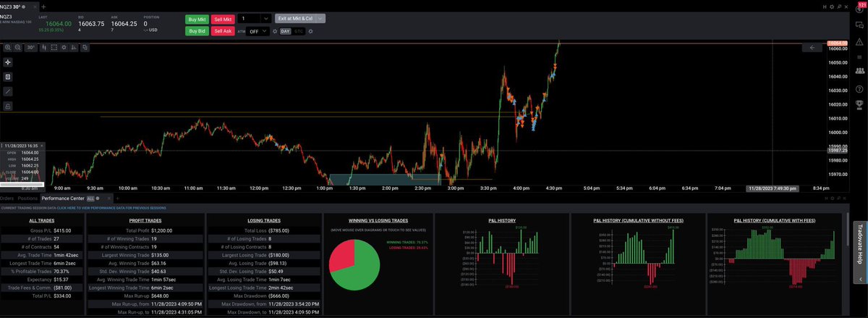The width and height of the screenshot is (868, 318).
Task: Open module settings gear in the top-right bar
Action: [x=832, y=7]
